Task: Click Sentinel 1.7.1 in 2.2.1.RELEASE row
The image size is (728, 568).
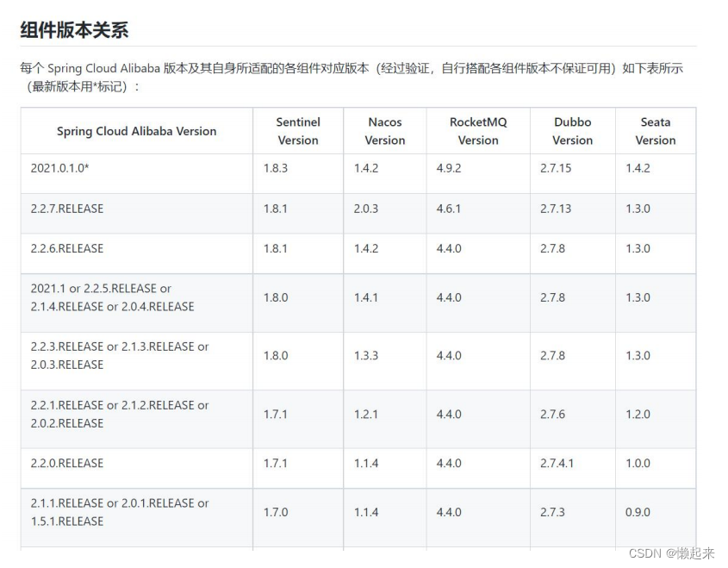Action: 276,414
